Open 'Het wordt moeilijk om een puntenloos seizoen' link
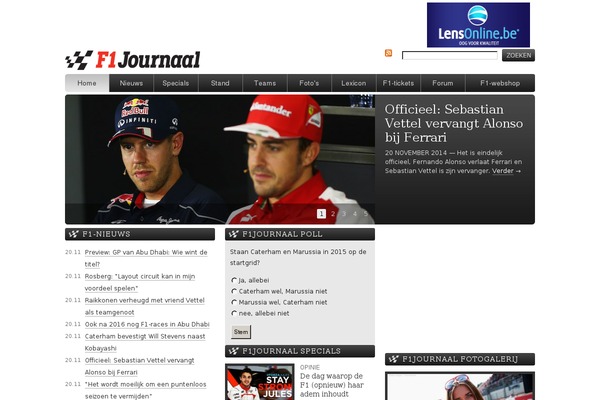Image resolution: width=600 pixels, height=400 pixels. (145, 390)
